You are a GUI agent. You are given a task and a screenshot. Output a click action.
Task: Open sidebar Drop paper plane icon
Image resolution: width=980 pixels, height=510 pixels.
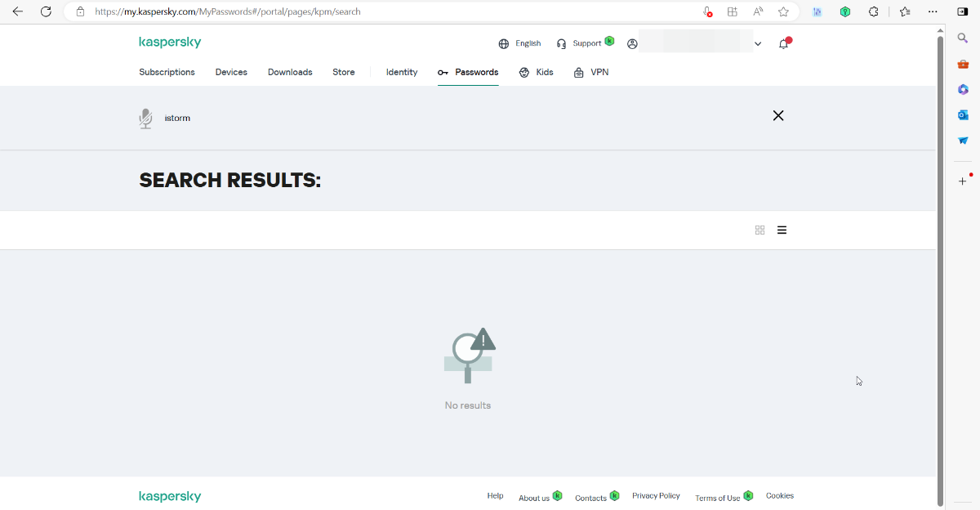(x=963, y=141)
